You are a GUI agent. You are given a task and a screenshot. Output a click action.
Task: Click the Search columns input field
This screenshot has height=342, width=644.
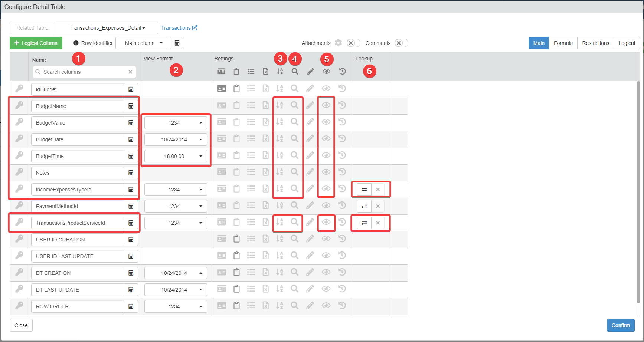pyautogui.click(x=84, y=72)
